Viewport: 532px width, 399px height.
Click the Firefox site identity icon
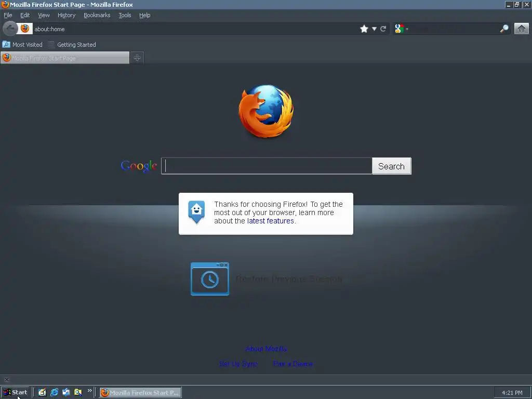click(x=25, y=29)
